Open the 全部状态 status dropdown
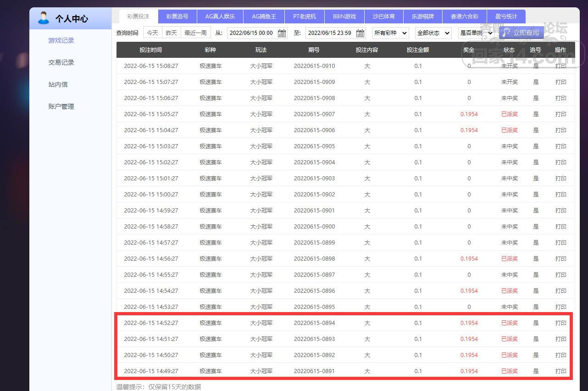The height and width of the screenshot is (391, 588). 433,33
